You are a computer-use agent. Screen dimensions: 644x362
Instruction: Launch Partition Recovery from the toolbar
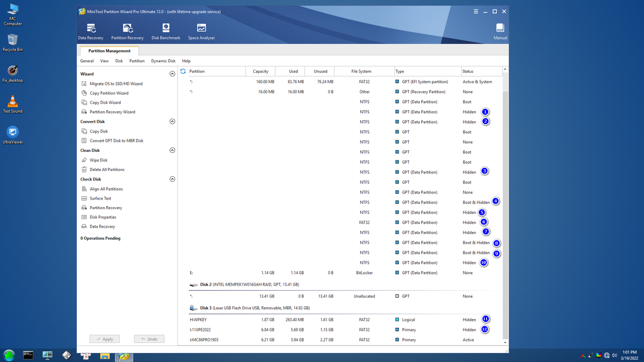(x=127, y=32)
